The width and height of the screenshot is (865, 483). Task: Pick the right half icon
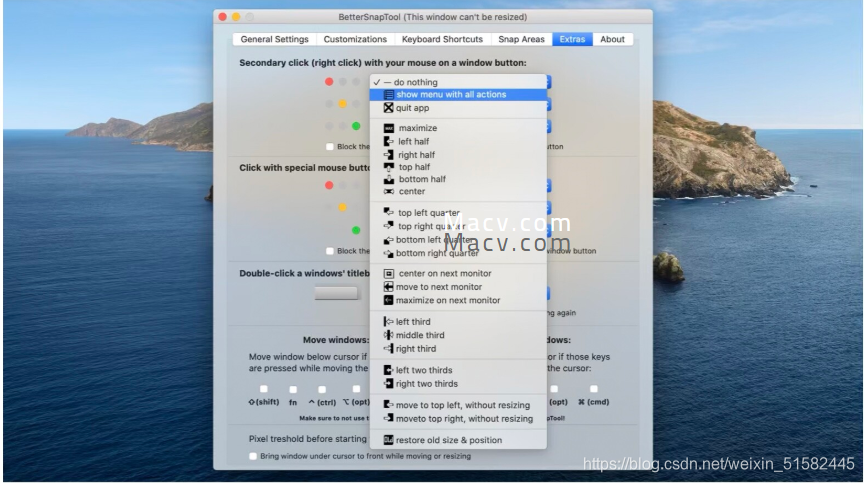[x=389, y=155]
